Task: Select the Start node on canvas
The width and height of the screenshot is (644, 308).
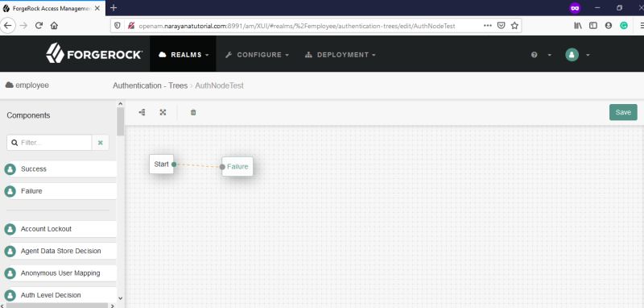Action: click(x=162, y=164)
